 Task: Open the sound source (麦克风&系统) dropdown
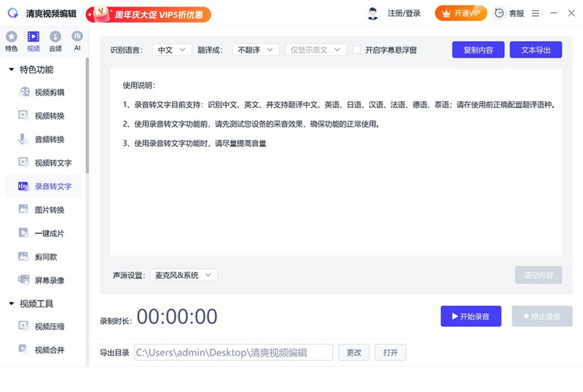pos(184,275)
